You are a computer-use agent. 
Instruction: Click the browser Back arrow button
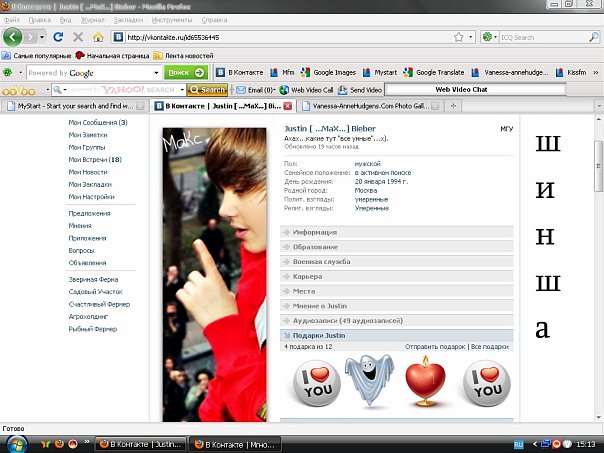[x=14, y=37]
